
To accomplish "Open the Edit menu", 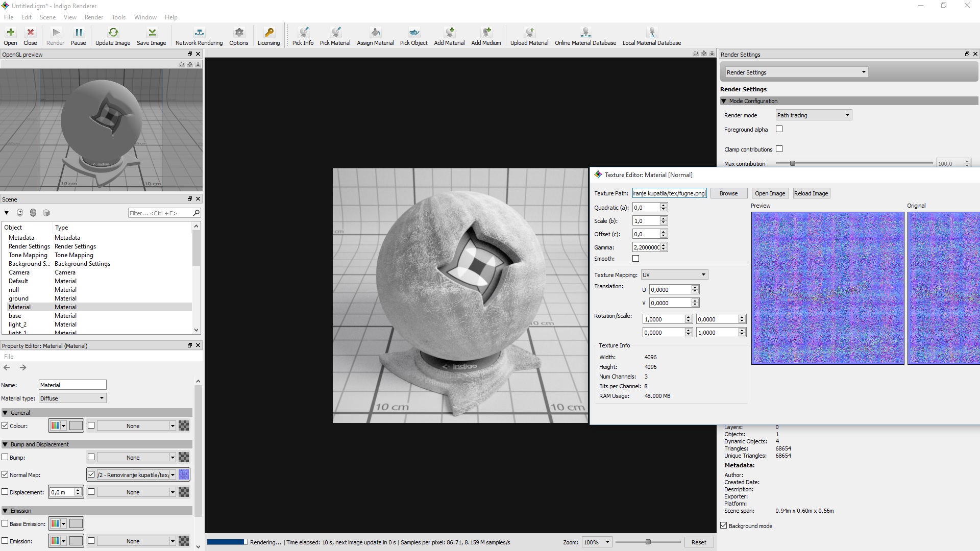I will (x=27, y=17).
